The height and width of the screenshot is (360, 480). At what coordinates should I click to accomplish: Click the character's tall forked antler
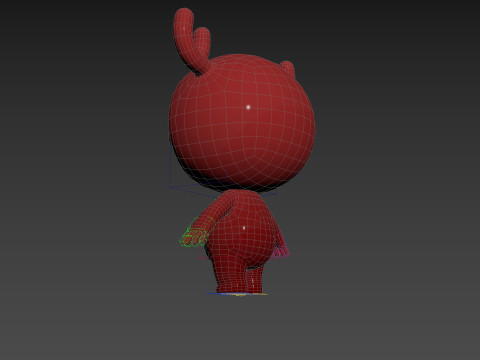point(191,40)
